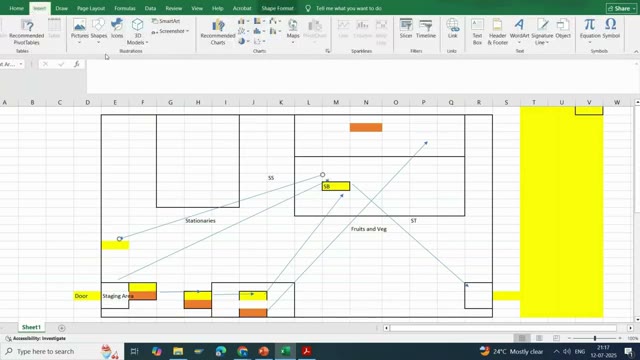Select the Sheet1 tab
Image resolution: width=640 pixels, height=360 pixels.
point(31,327)
